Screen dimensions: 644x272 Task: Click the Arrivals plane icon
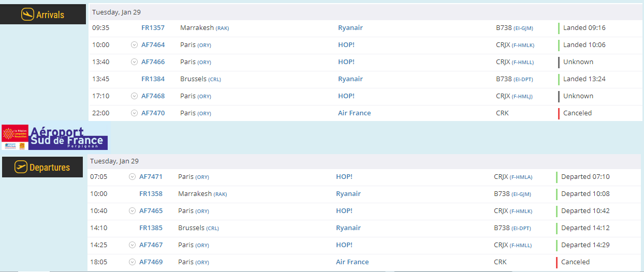pyautogui.click(x=27, y=14)
